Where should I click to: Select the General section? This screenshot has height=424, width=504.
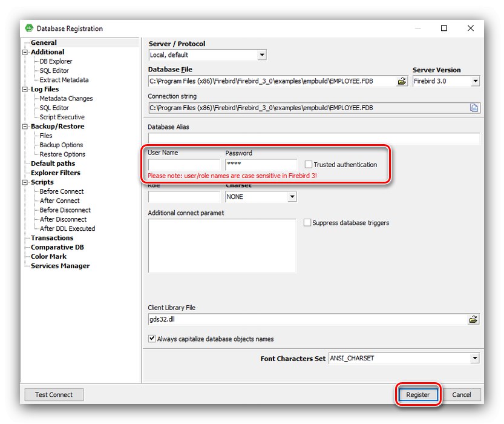pyautogui.click(x=44, y=43)
